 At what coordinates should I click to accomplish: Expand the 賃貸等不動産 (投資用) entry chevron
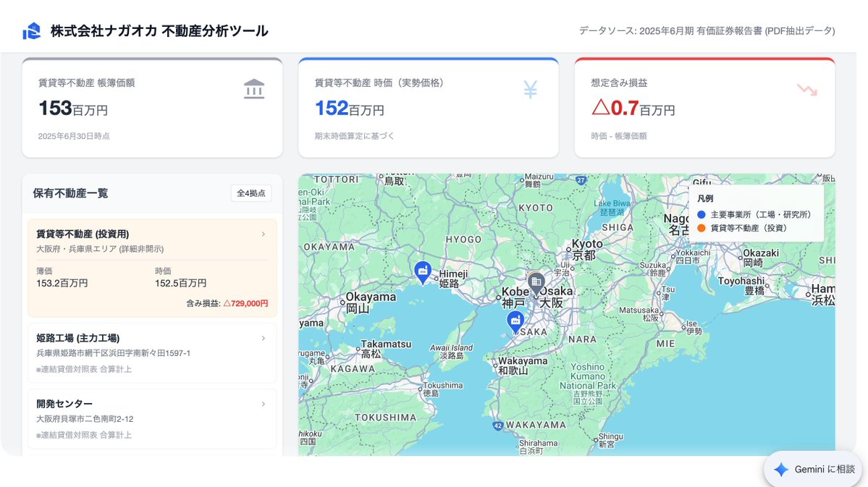coord(264,234)
